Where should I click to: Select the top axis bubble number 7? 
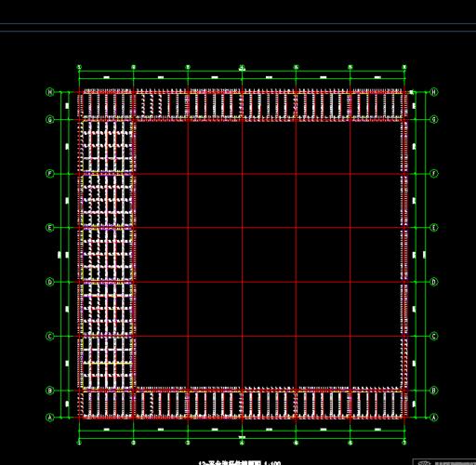point(404,67)
